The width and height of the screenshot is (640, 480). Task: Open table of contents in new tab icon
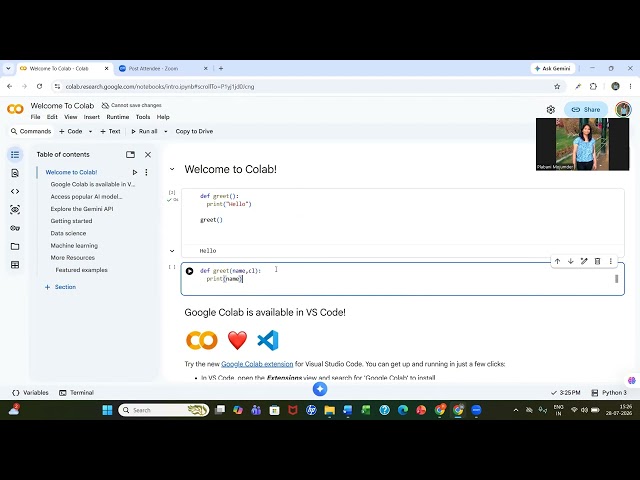tap(131, 155)
